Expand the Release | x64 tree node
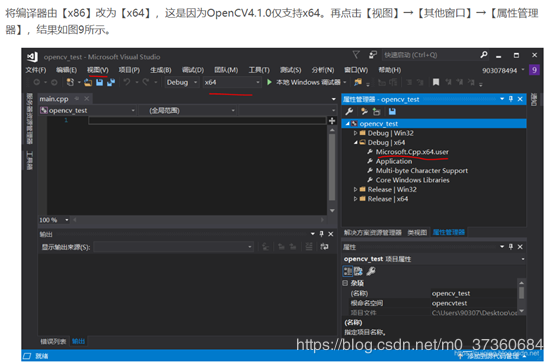This screenshot has height=364, width=554. pyautogui.click(x=355, y=199)
